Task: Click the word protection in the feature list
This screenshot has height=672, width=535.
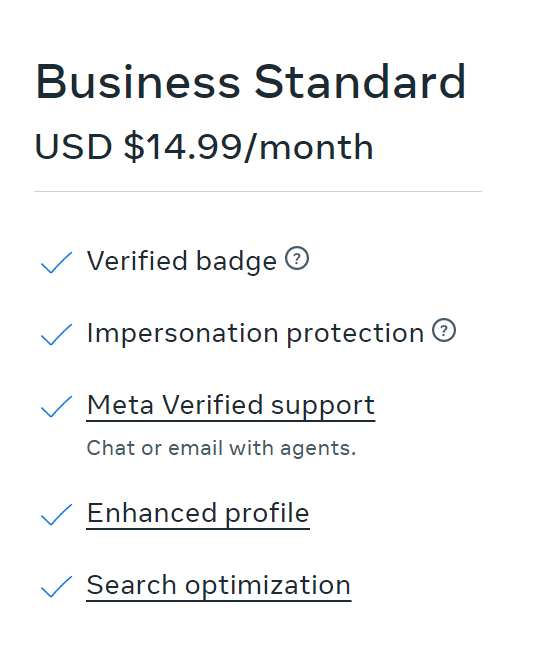Action: [355, 333]
